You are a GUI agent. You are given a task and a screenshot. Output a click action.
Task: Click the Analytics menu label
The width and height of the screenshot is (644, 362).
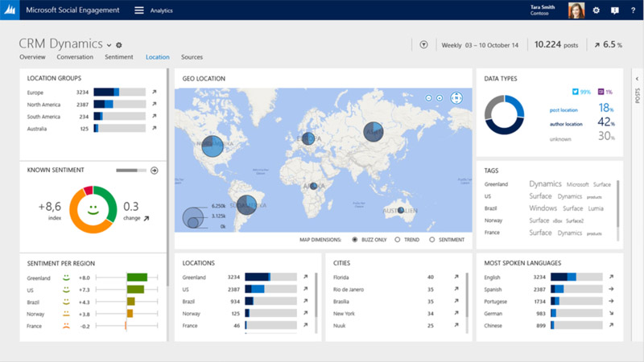tap(162, 10)
